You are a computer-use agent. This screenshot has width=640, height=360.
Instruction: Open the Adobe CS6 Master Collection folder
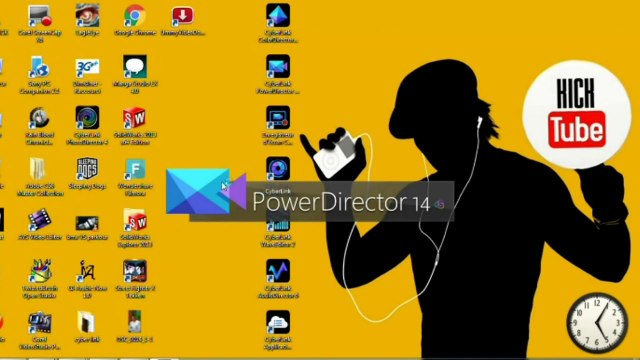38,169
